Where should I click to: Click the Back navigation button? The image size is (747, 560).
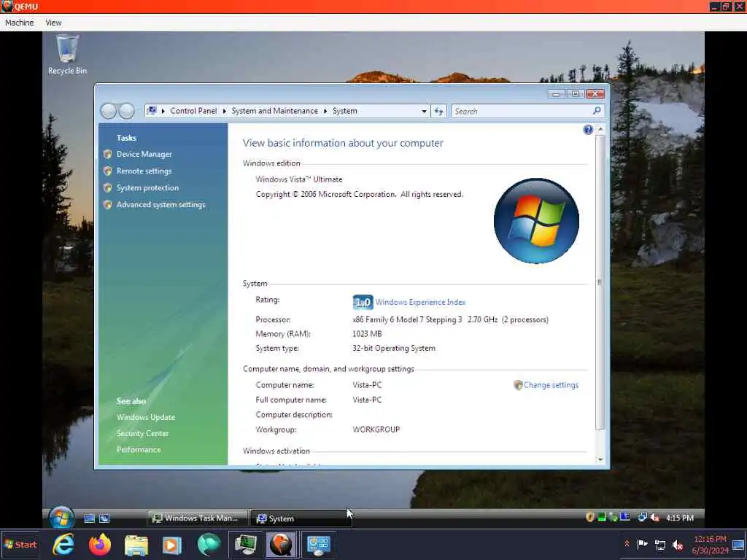(109, 111)
